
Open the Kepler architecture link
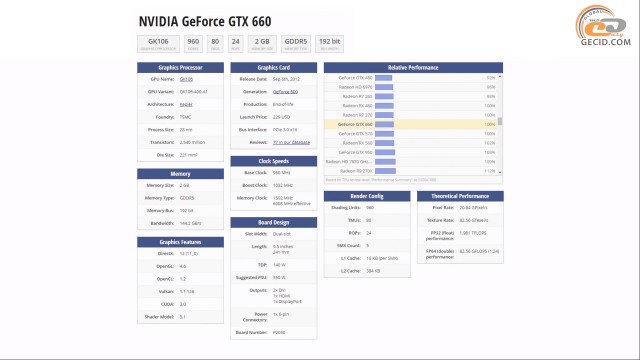(x=186, y=104)
